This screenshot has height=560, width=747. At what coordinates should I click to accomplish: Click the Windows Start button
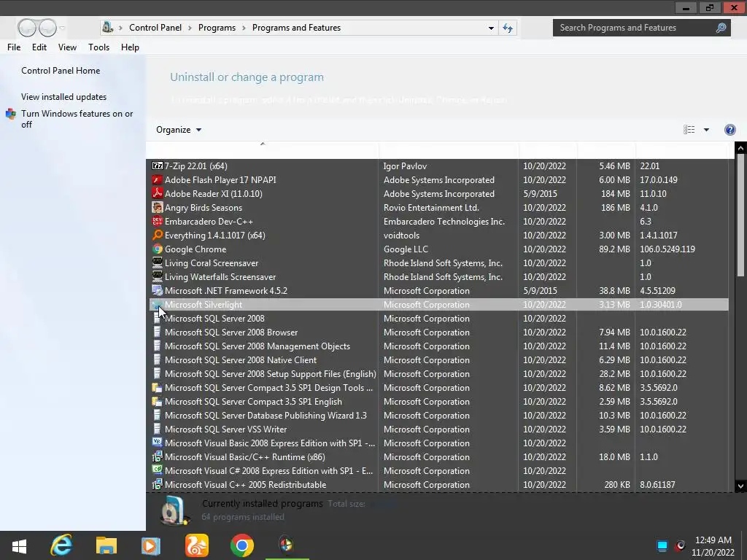(x=19, y=545)
